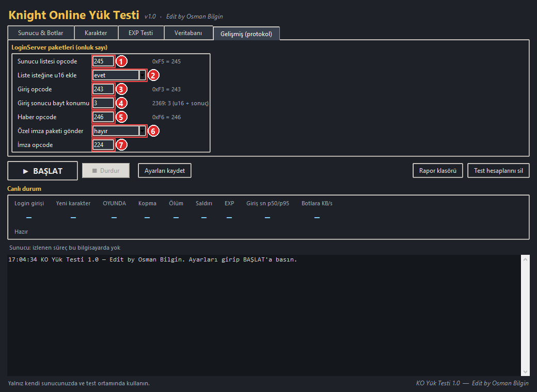Screen dimensions: 537x392
Task: Click the "Yalnız kendi sunucunuzda" footer warning
Action: (79, 383)
